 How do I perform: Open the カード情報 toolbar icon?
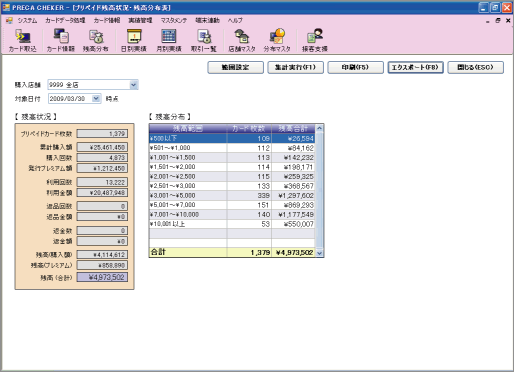pos(61,40)
